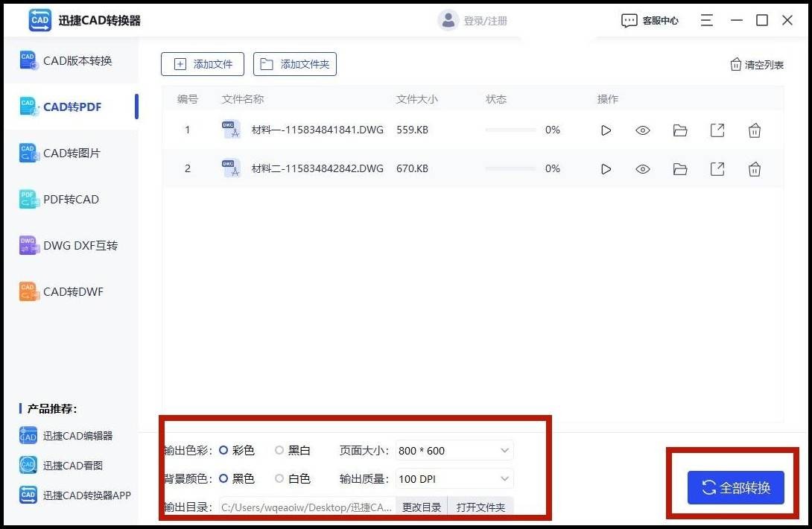This screenshot has height=529, width=812.
Task: Open 材料二 externally via the share icon
Action: pos(717,168)
